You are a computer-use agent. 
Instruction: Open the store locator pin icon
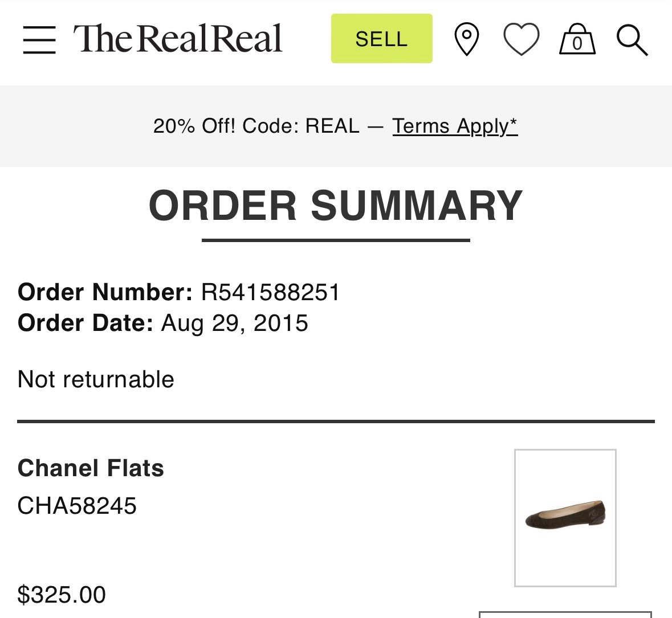(x=467, y=39)
